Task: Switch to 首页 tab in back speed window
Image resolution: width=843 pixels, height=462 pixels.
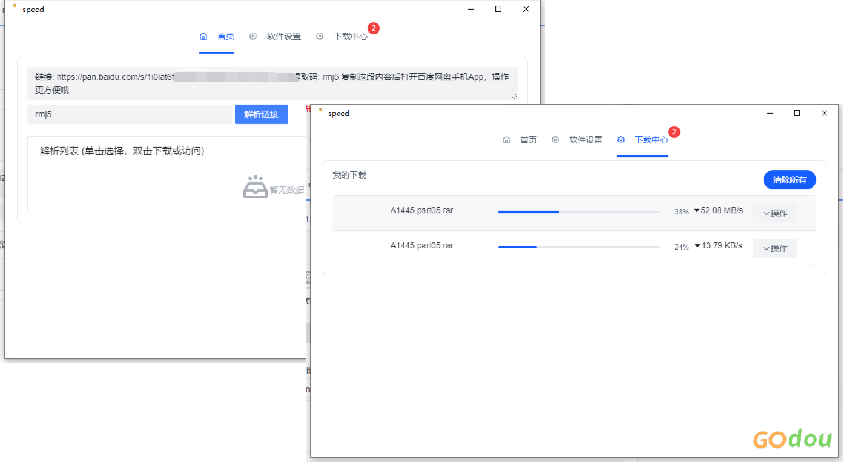Action: (x=226, y=37)
